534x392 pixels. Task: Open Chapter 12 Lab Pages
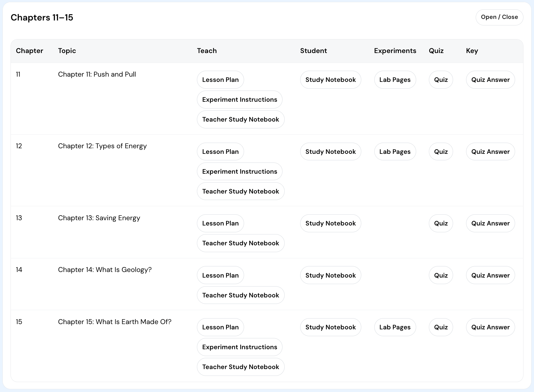(395, 152)
